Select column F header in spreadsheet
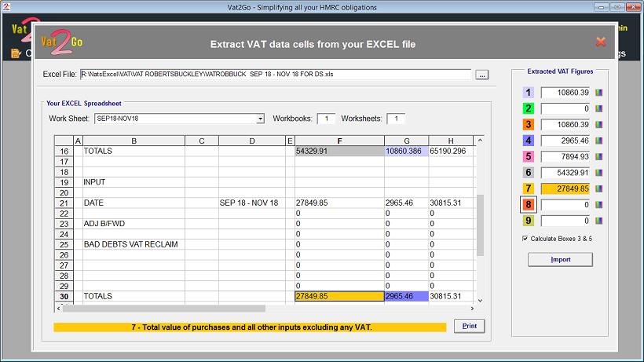Image resolution: width=644 pixels, height=362 pixels. (x=339, y=141)
